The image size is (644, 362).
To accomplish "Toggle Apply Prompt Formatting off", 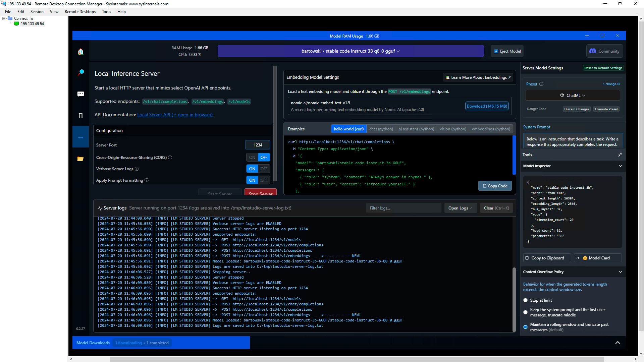I will (x=265, y=180).
